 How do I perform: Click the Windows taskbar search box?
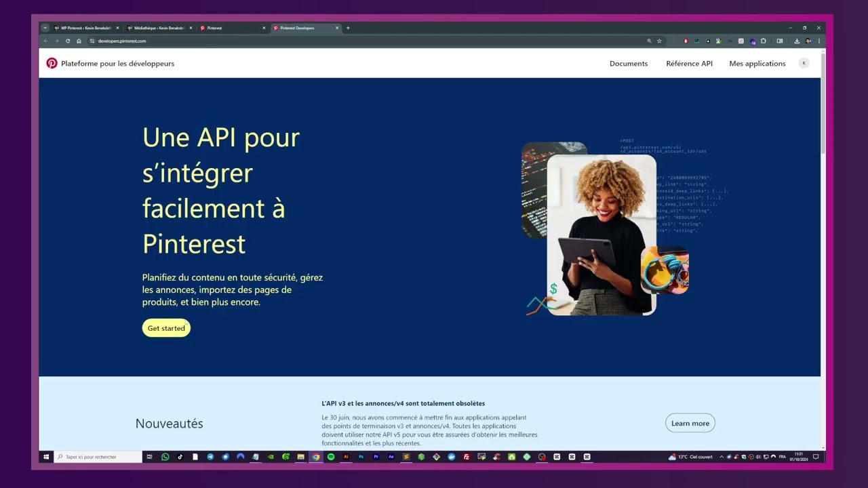pyautogui.click(x=98, y=457)
